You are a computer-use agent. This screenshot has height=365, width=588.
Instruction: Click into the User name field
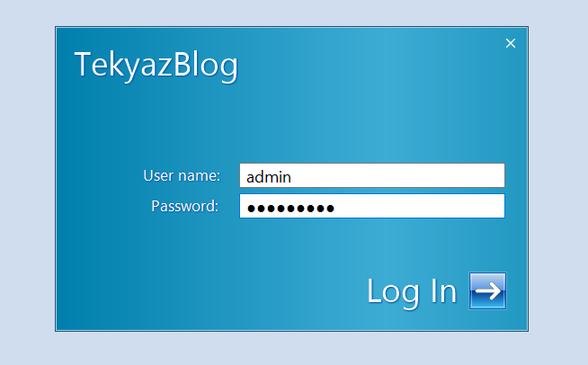pos(372,175)
